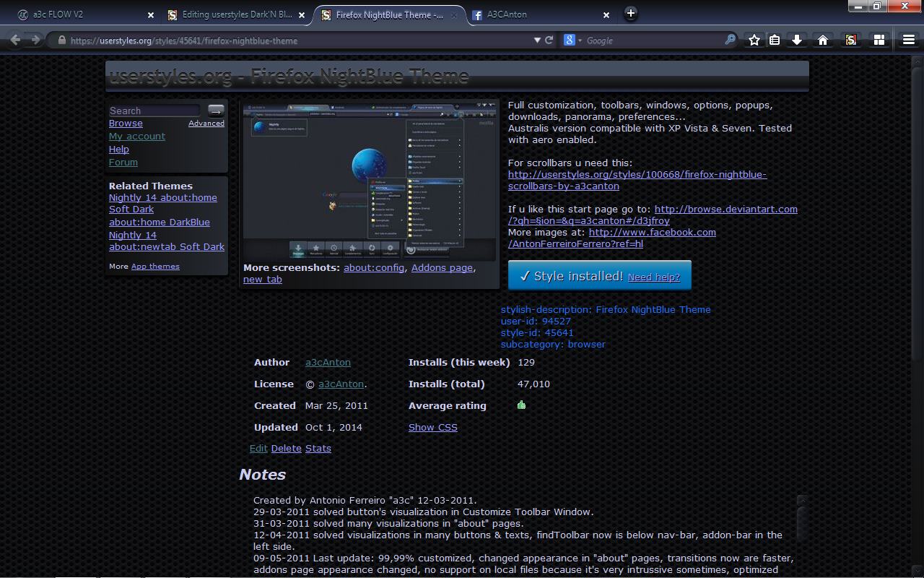The height and width of the screenshot is (578, 924).
Task: Open the Need help? link
Action: tap(654, 277)
